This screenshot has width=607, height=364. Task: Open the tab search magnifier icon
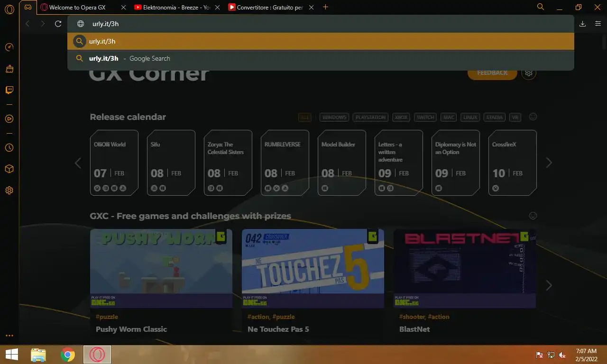[x=541, y=7]
